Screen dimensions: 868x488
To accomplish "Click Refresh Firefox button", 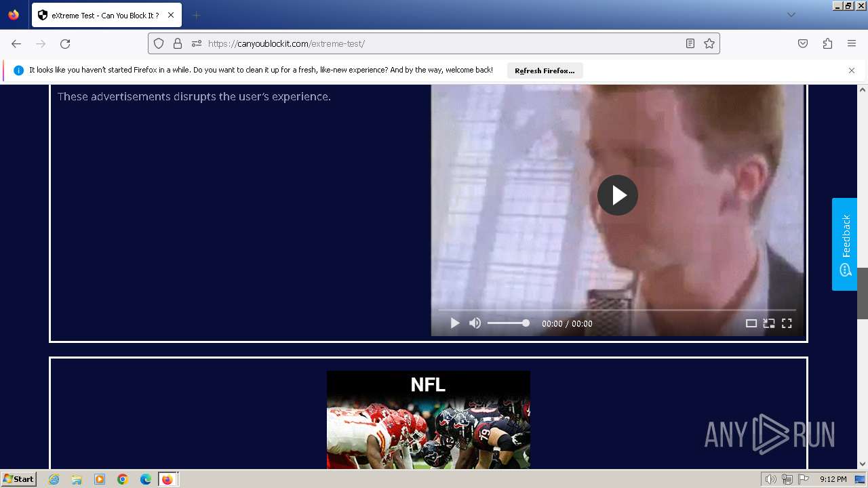I will (x=545, y=70).
